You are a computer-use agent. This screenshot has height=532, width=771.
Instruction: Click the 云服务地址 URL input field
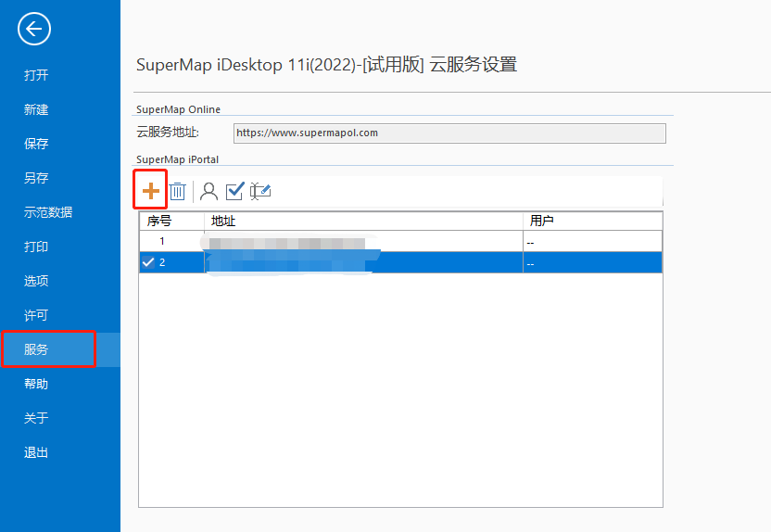click(449, 133)
